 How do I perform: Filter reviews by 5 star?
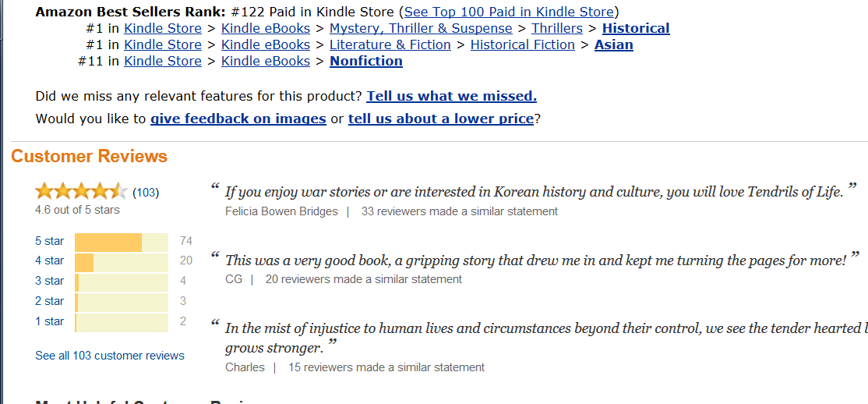[x=49, y=241]
